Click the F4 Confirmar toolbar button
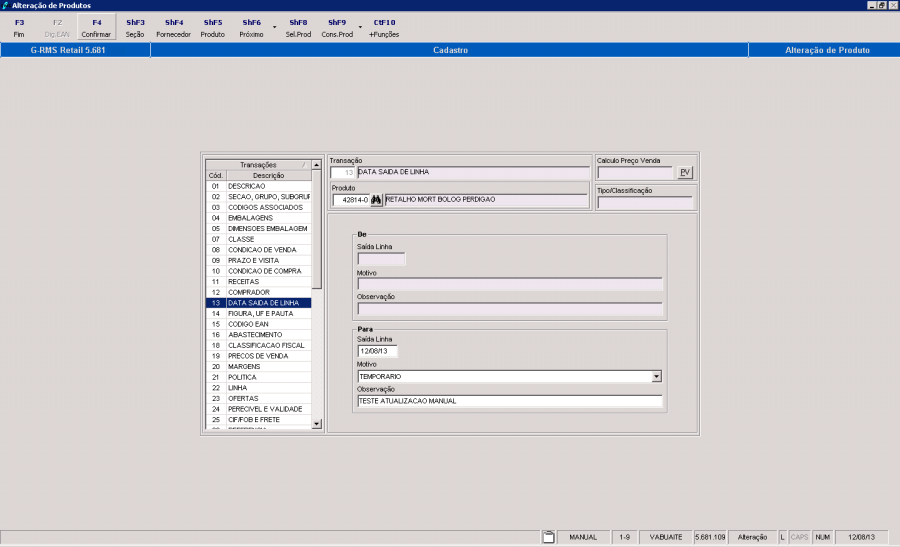 (x=96, y=28)
